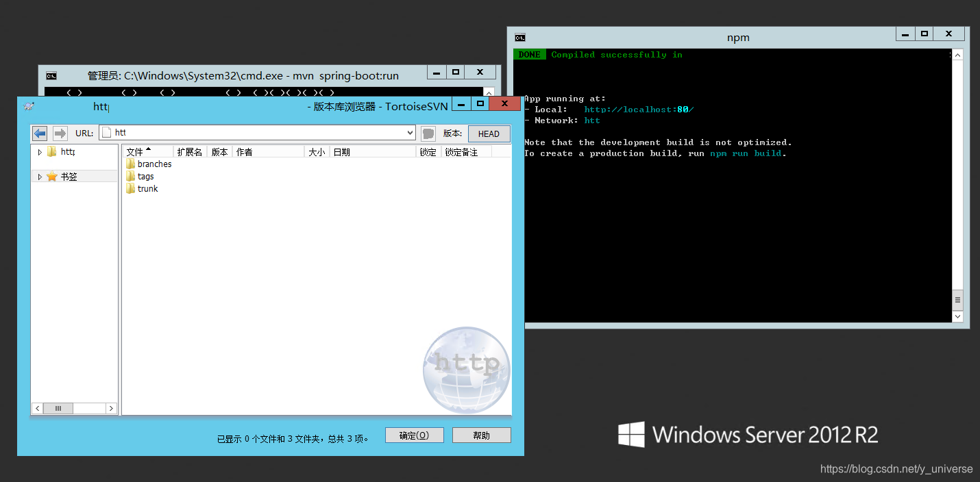Select the 书签 star bookmark item
980x482 pixels.
pos(62,177)
